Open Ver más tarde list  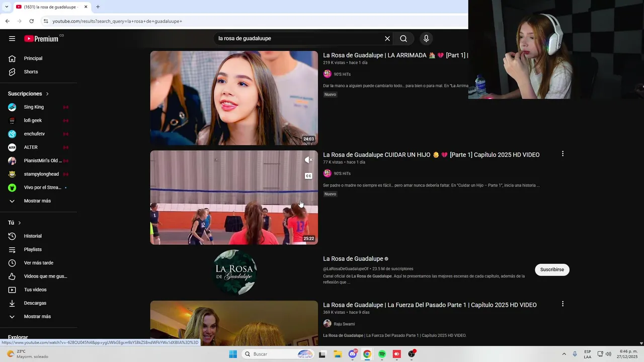coord(39,263)
